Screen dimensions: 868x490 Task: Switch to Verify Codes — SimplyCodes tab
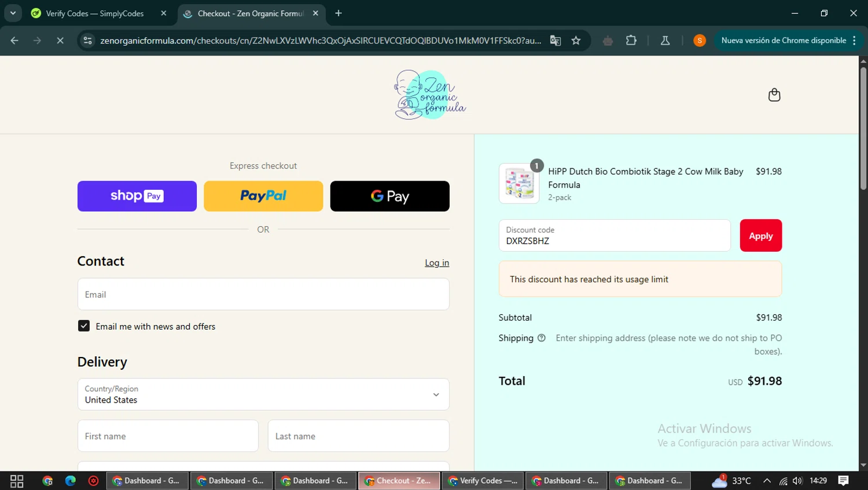(x=95, y=13)
